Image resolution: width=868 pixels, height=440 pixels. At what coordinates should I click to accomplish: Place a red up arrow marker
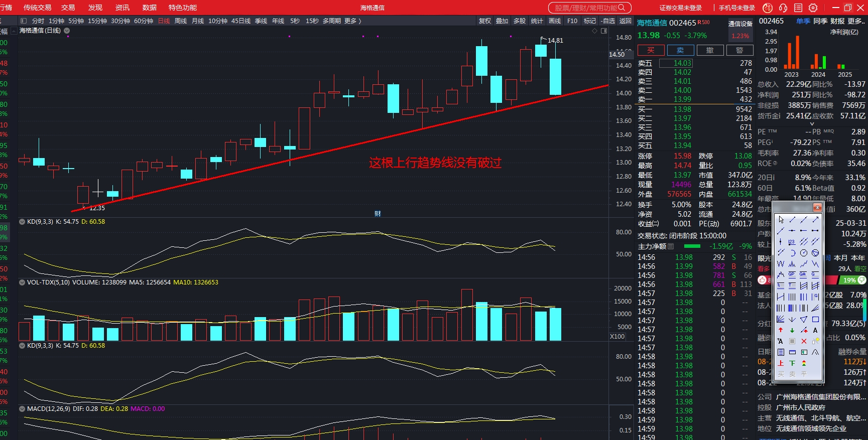click(781, 330)
